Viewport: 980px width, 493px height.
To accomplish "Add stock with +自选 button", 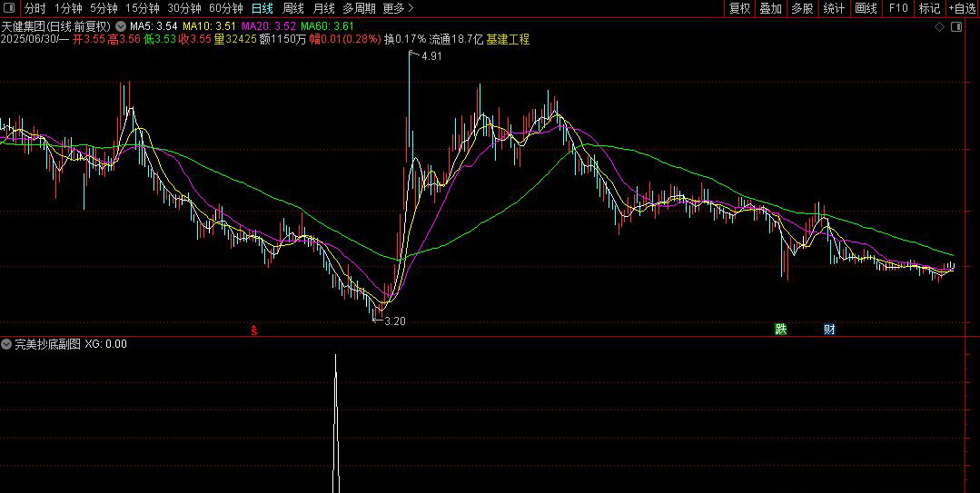I will point(963,8).
